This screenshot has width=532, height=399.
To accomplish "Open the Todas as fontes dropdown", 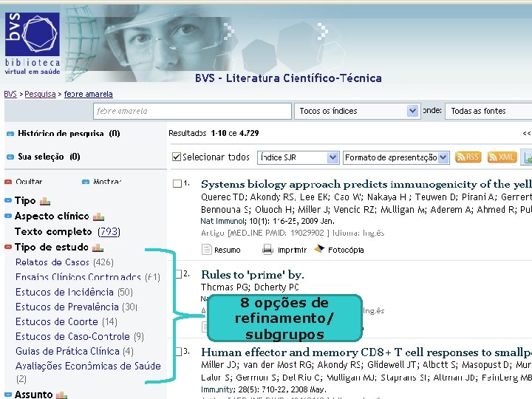I will [488, 111].
